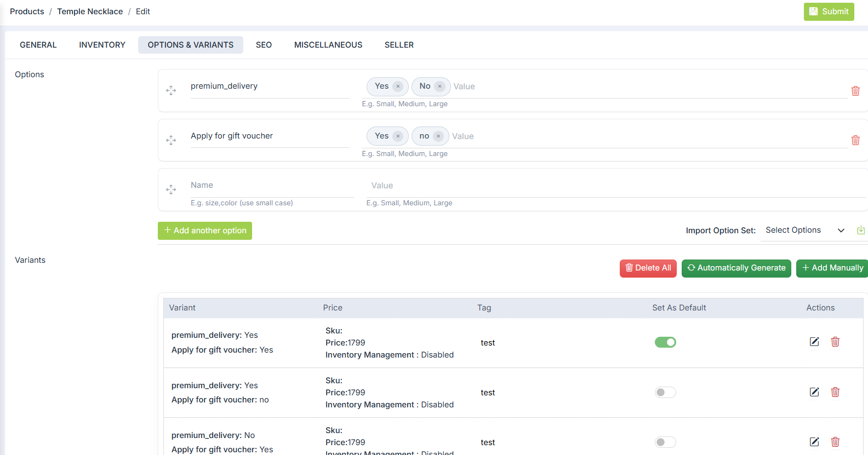
Task: Set variant No / Yes as default
Action: [665, 442]
